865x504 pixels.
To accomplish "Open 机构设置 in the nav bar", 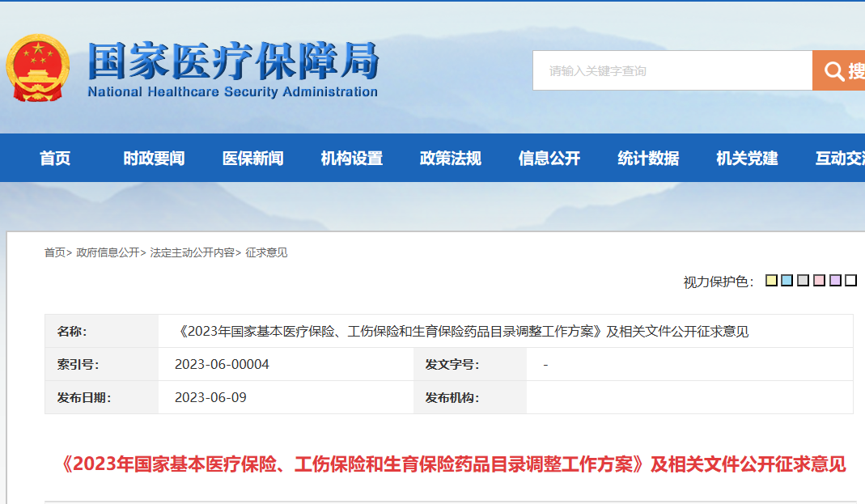I will (352, 159).
